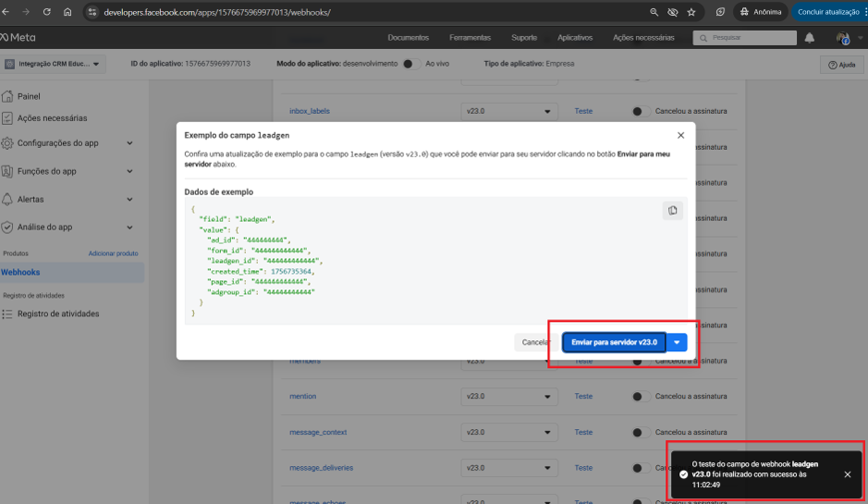Open notifications bell icon
The image size is (868, 504).
click(810, 38)
